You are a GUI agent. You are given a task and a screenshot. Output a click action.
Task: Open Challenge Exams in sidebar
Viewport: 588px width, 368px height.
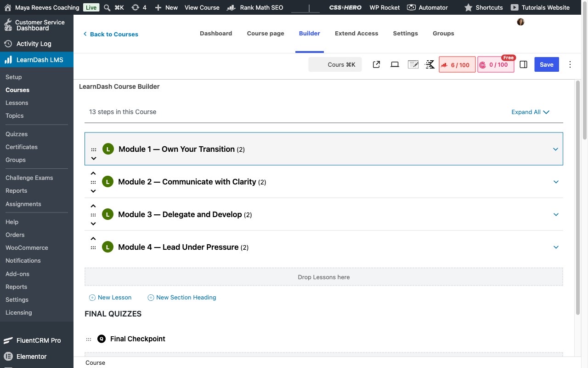coord(29,178)
